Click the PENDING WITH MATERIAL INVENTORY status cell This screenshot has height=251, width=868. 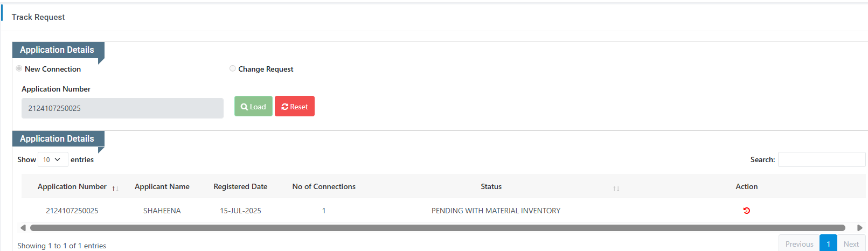tap(496, 211)
